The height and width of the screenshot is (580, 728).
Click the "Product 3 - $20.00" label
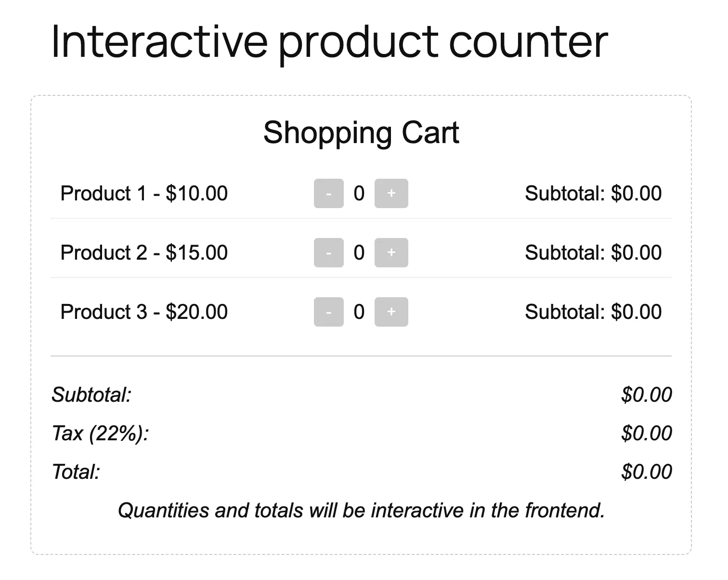pyautogui.click(x=144, y=312)
